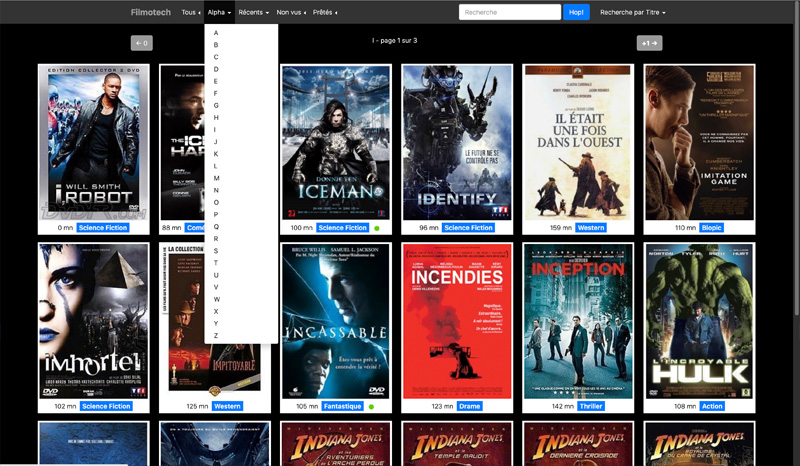Open Il était une fois dans l'Ouest poster
This screenshot has width=800, height=466.
578,143
